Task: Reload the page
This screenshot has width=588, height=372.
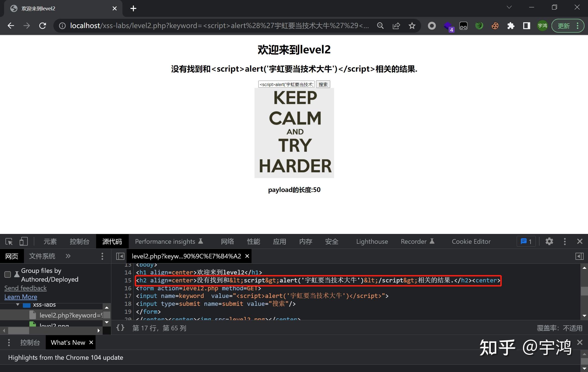Action: coord(42,26)
